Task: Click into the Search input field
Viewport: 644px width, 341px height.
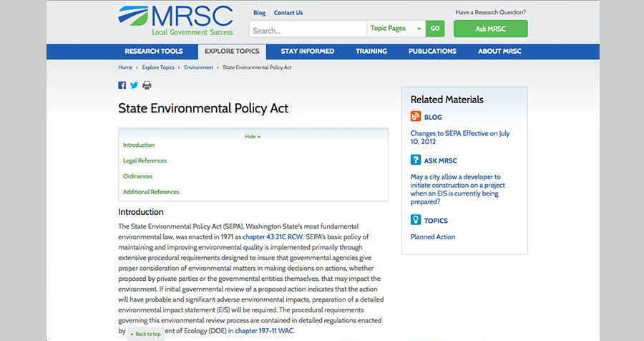Action: click(308, 29)
